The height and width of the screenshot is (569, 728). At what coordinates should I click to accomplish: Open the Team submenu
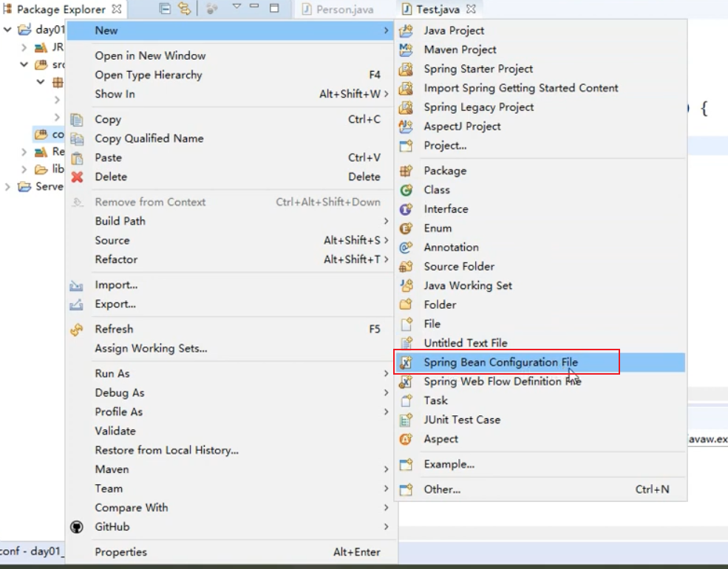coord(231,488)
